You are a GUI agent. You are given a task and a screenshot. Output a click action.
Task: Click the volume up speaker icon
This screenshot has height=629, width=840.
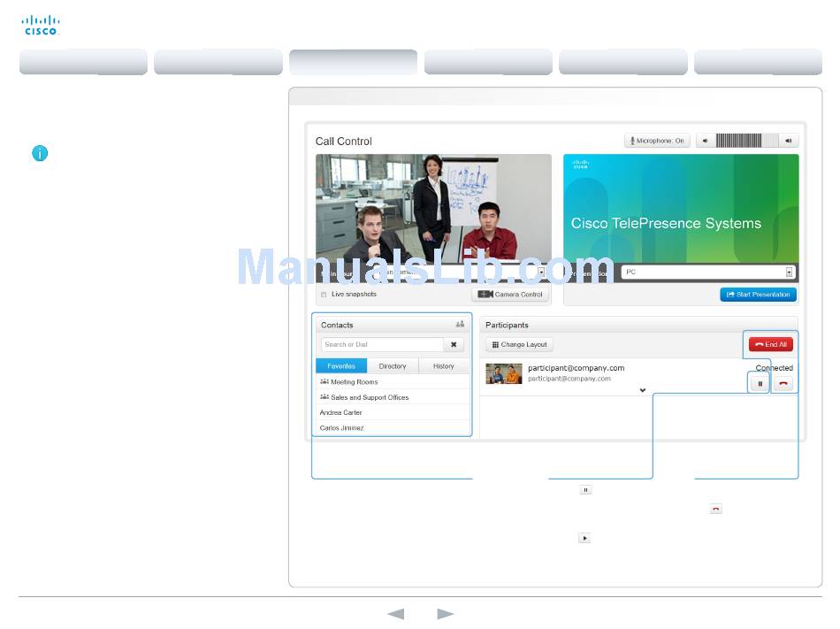click(789, 141)
